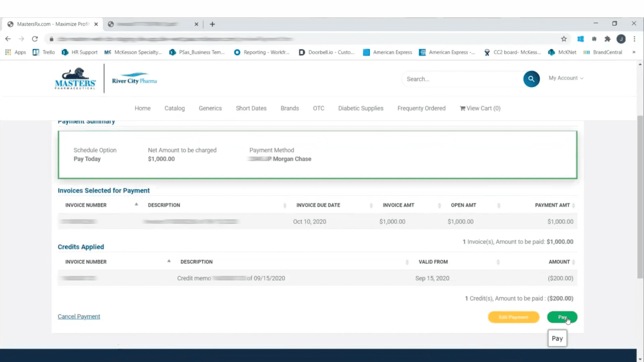Sort invoices by Open Amt column
The width and height of the screenshot is (644, 362).
click(463, 205)
